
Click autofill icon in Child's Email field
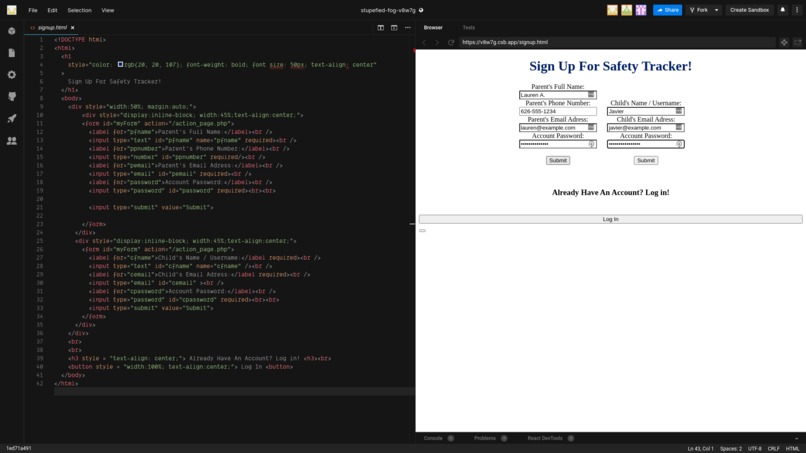(x=679, y=128)
